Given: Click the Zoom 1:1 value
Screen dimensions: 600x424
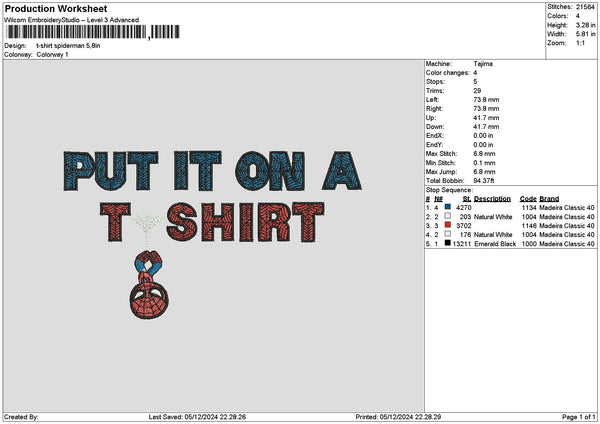Looking at the screenshot, I should coord(580,43).
